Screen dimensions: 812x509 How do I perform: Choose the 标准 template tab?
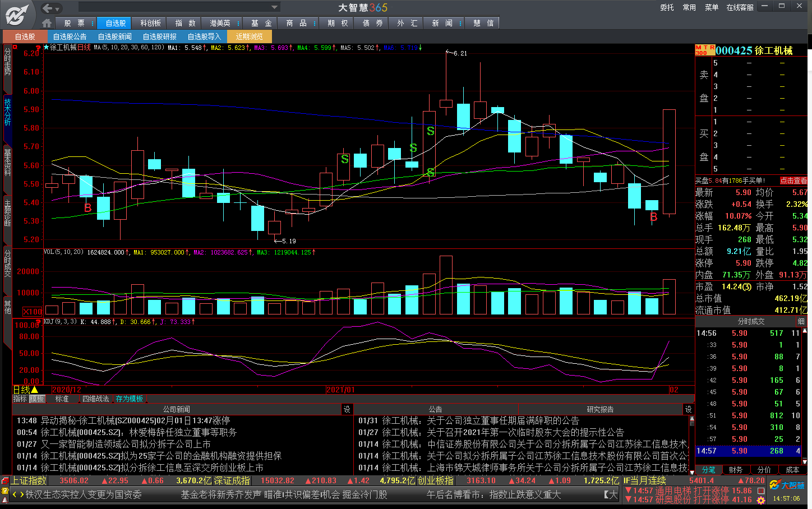[62, 399]
